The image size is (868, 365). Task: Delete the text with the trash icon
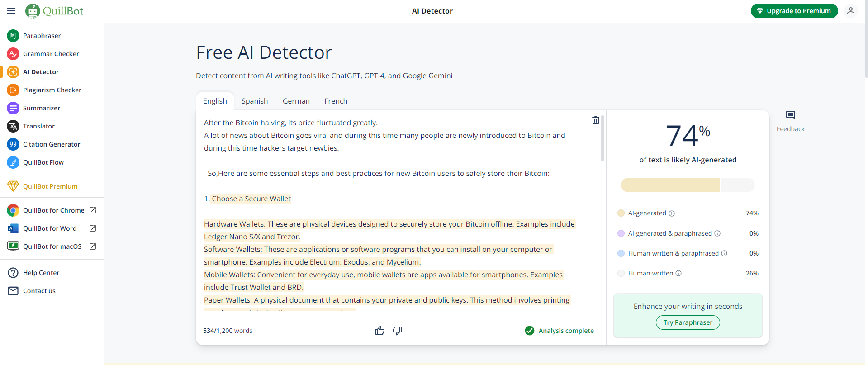(x=596, y=120)
